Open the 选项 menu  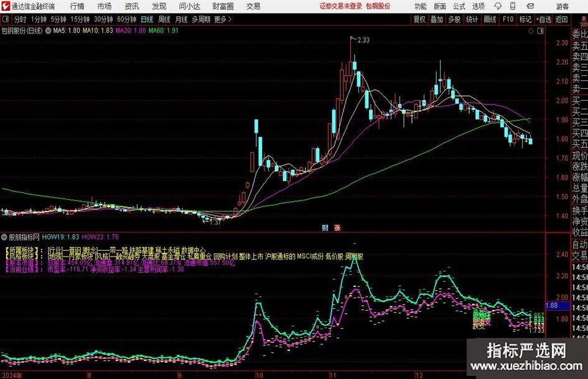[478, 6]
